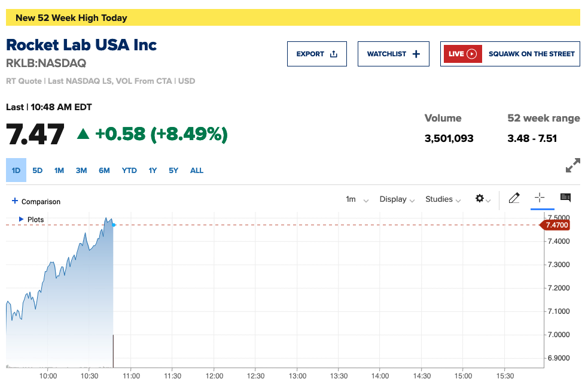Expand the Plots disclosure triangle

22,220
